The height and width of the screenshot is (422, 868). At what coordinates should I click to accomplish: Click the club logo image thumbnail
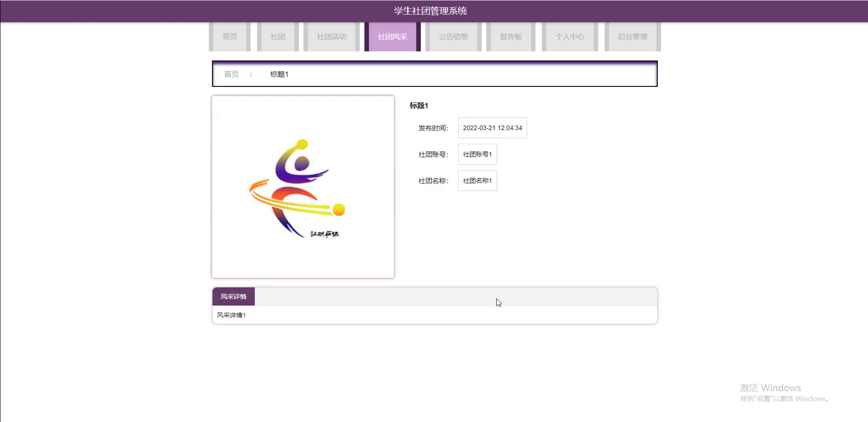303,187
